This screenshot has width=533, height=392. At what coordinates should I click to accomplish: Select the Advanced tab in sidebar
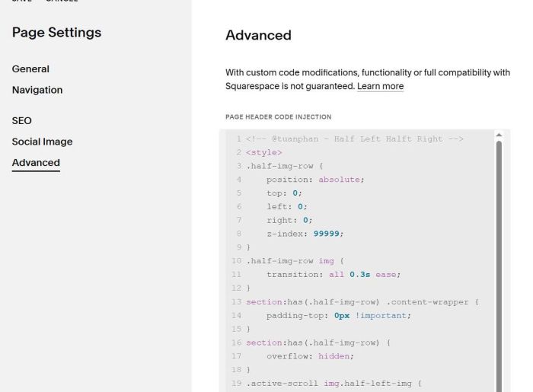(36, 163)
